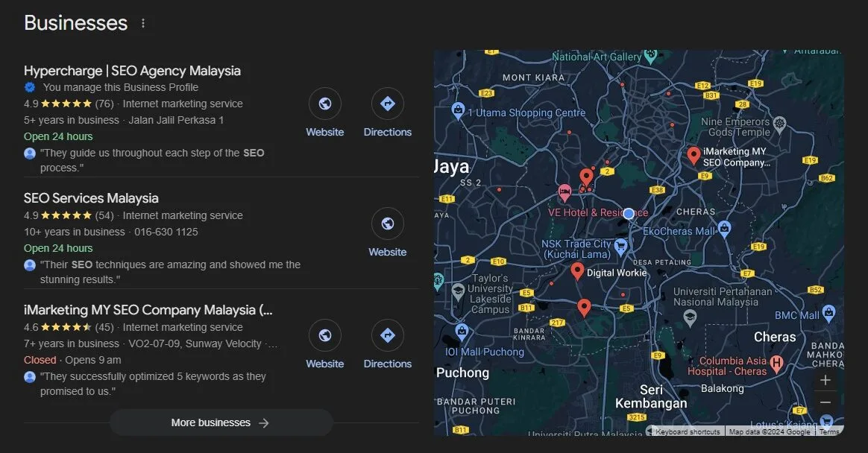Click the iMarketing MY red map pin

(694, 156)
